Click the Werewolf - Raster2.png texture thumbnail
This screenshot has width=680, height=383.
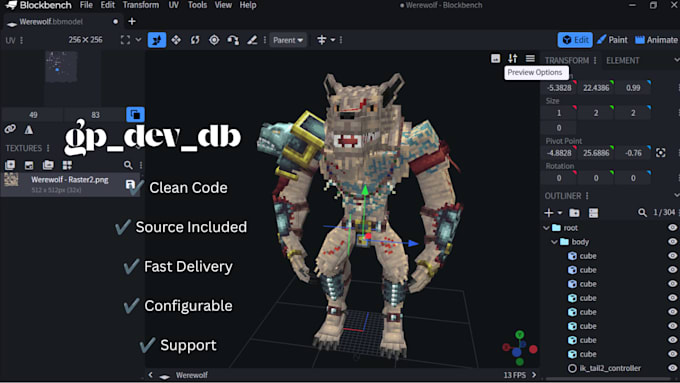point(11,179)
